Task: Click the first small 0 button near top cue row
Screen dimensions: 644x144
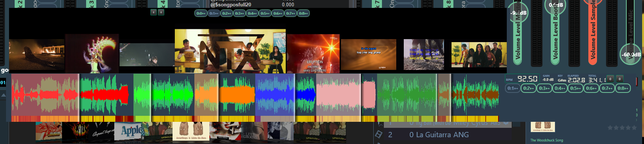Action: click(x=153, y=12)
